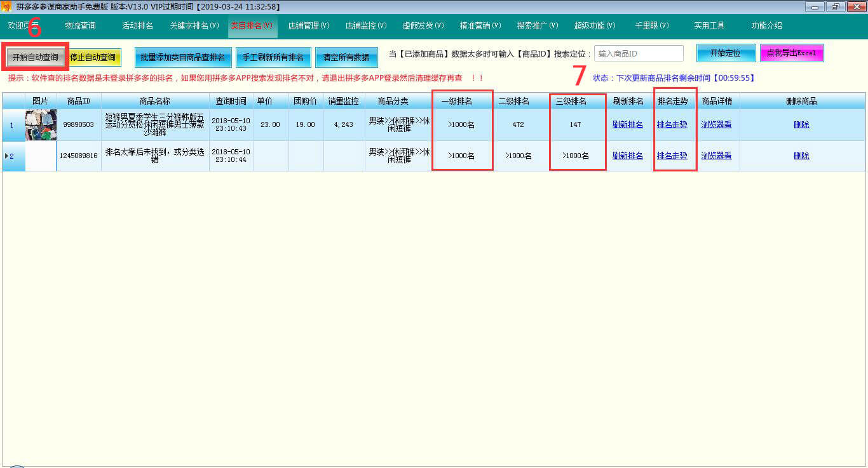Screen dimensions: 868x468
Task: Click the group price cell 19.00
Action: pyautogui.click(x=306, y=124)
